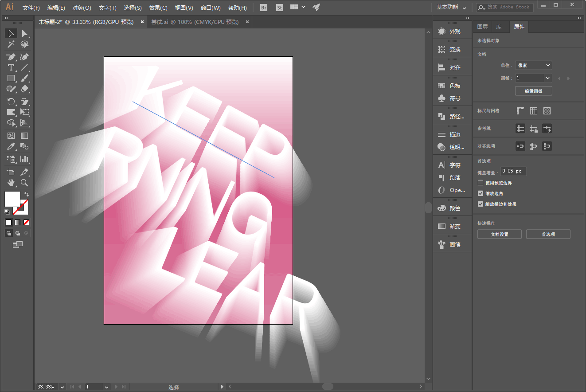Enable 使用预览边界 checkbox

click(x=481, y=183)
